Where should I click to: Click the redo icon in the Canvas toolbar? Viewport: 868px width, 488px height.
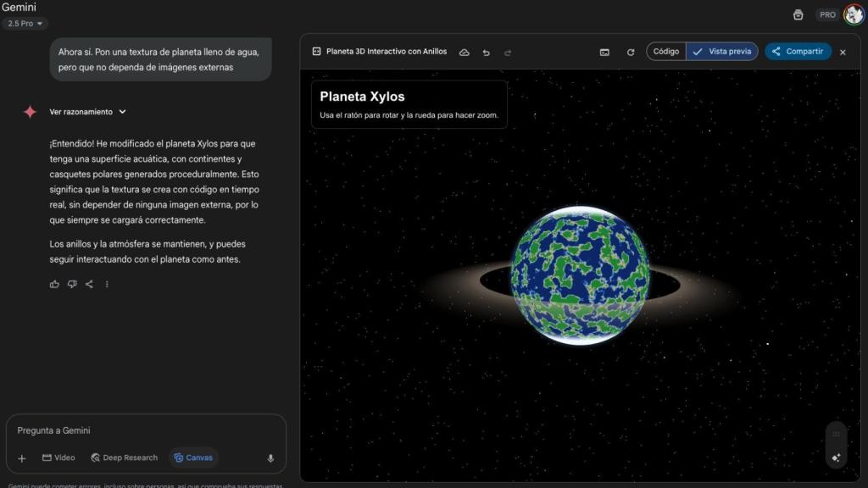pos(507,52)
